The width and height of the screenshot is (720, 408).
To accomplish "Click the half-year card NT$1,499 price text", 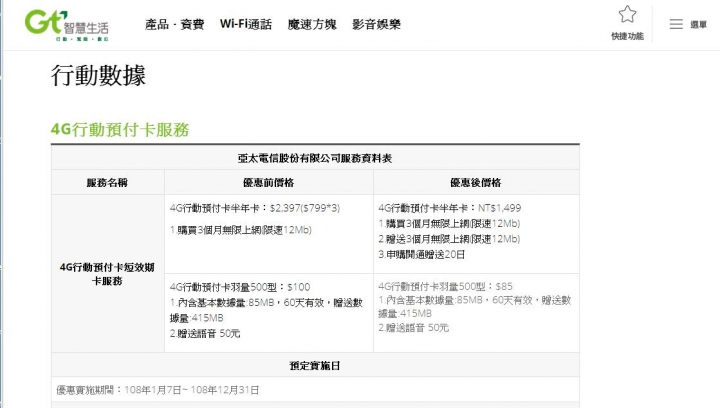I will point(450,208).
